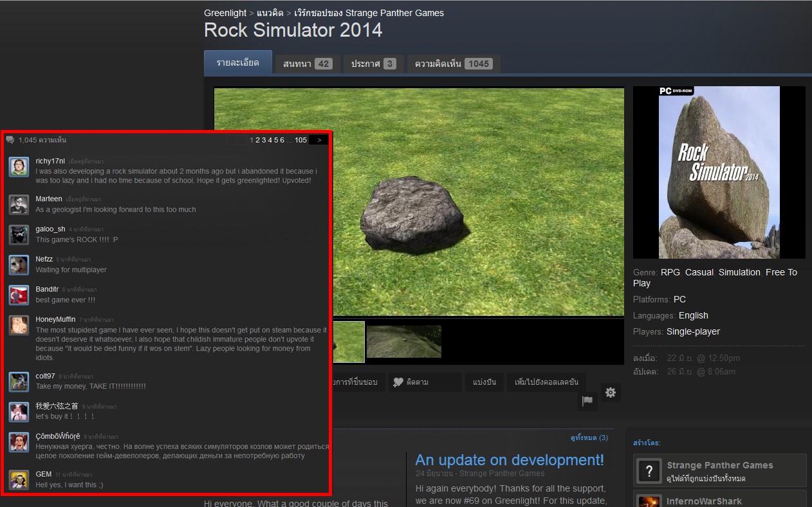The height and width of the screenshot is (507, 812).
Task: Select comments page 5
Action: [x=276, y=140]
